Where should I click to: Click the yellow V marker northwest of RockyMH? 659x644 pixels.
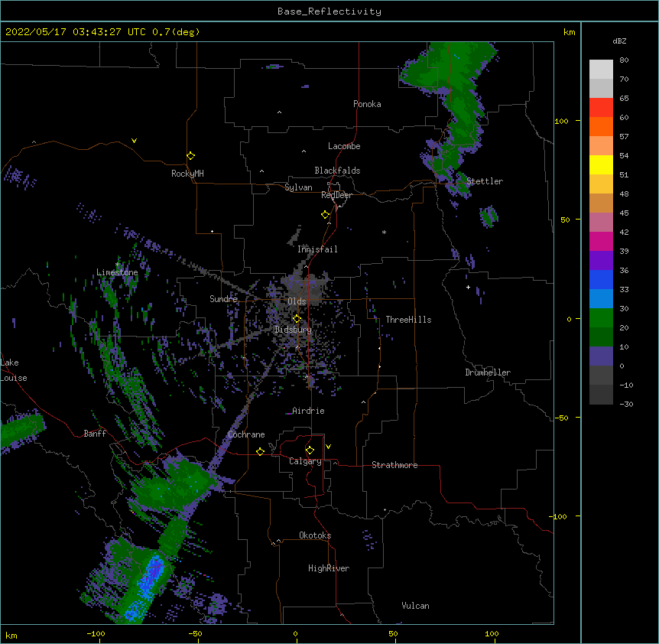134,141
